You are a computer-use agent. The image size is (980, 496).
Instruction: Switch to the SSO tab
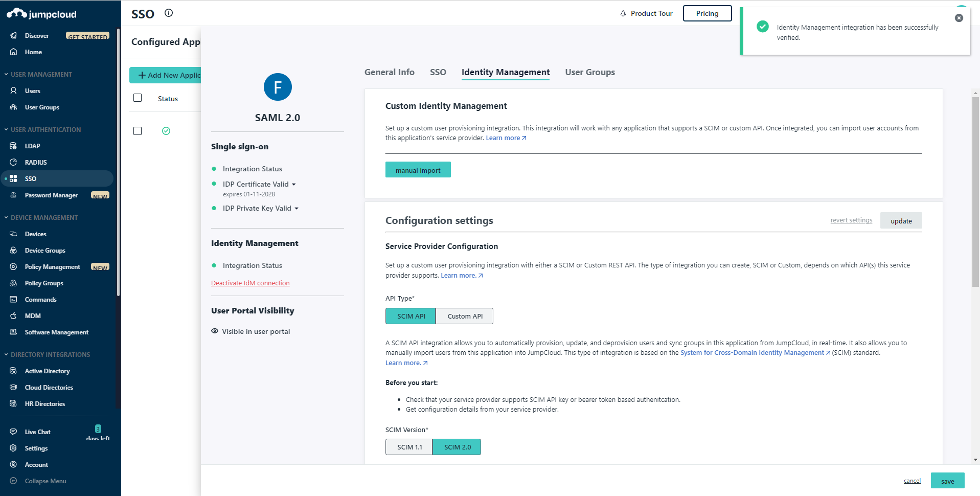pyautogui.click(x=438, y=72)
